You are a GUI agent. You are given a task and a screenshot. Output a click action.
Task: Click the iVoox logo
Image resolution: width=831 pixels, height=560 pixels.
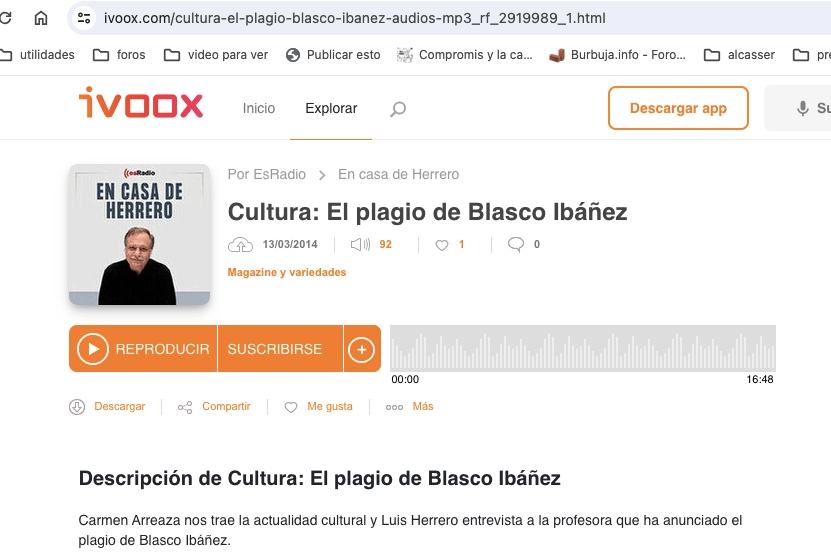click(x=141, y=103)
